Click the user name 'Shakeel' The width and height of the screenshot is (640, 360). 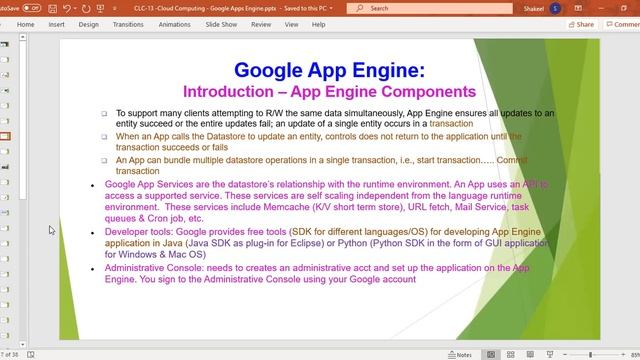[x=533, y=9]
